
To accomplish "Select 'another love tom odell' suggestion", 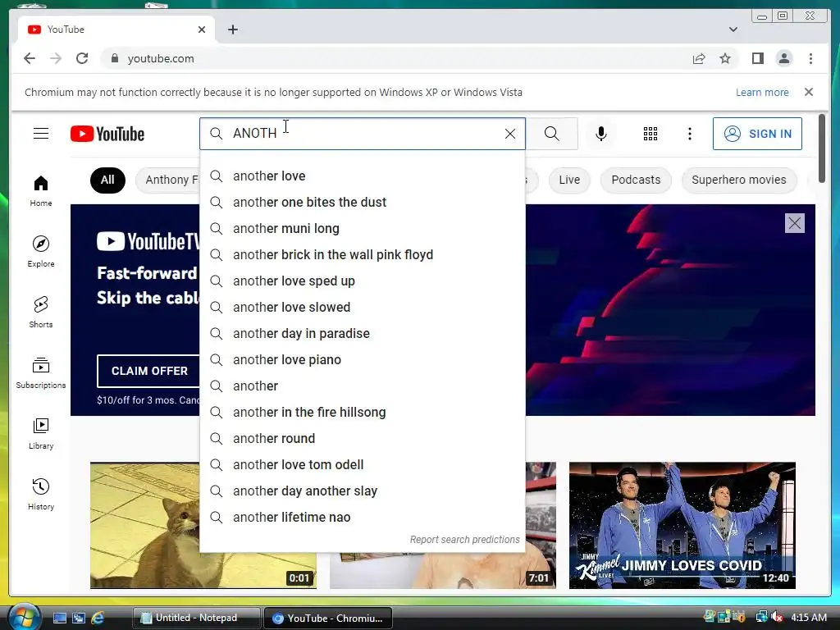I will tap(363, 464).
